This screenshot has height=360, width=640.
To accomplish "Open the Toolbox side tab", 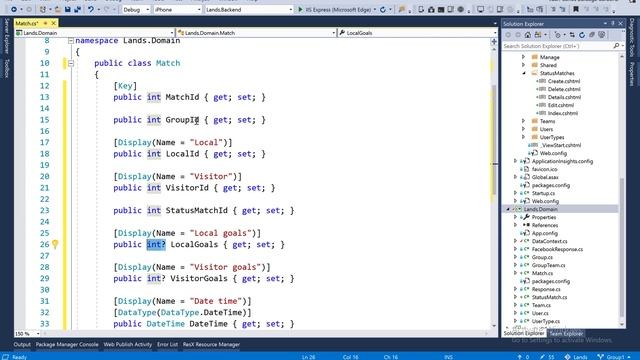I will [x=7, y=68].
